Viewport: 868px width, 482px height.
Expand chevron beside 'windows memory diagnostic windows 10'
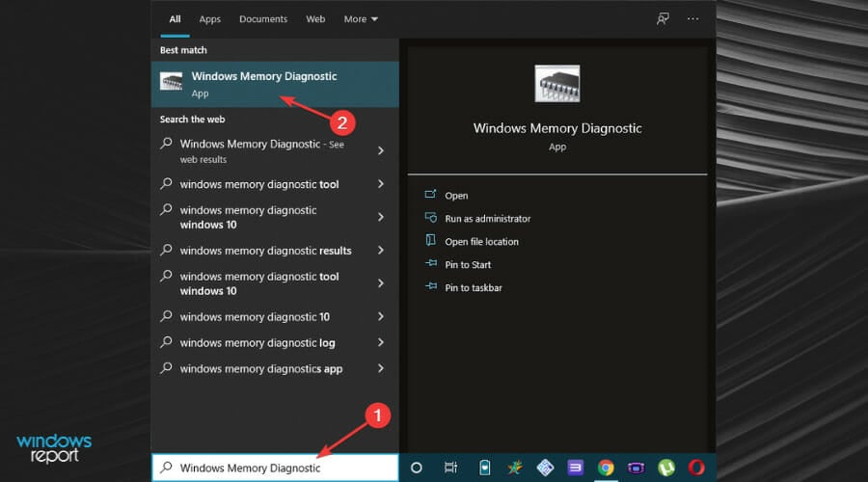point(381,217)
